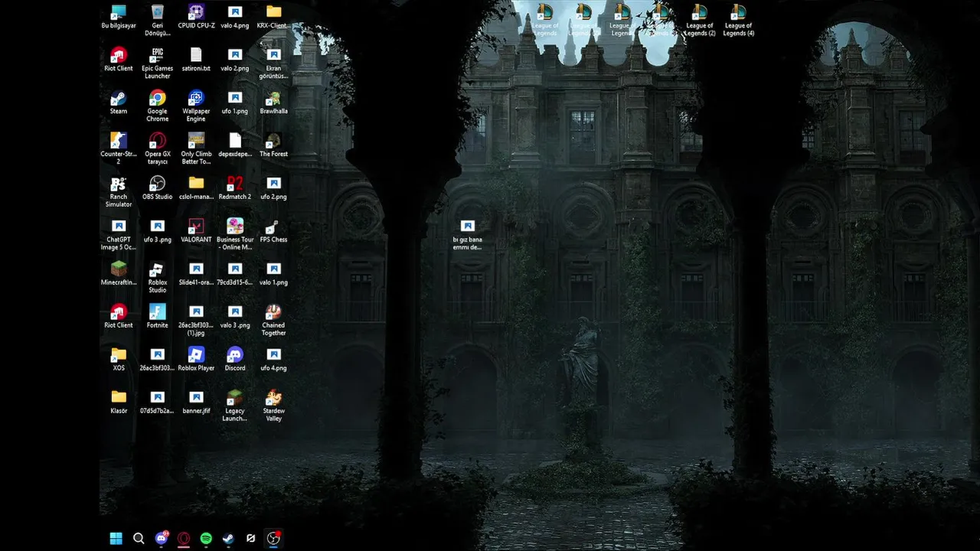Open the KRX-Client folder
The height and width of the screenshot is (551, 980).
coord(273,17)
